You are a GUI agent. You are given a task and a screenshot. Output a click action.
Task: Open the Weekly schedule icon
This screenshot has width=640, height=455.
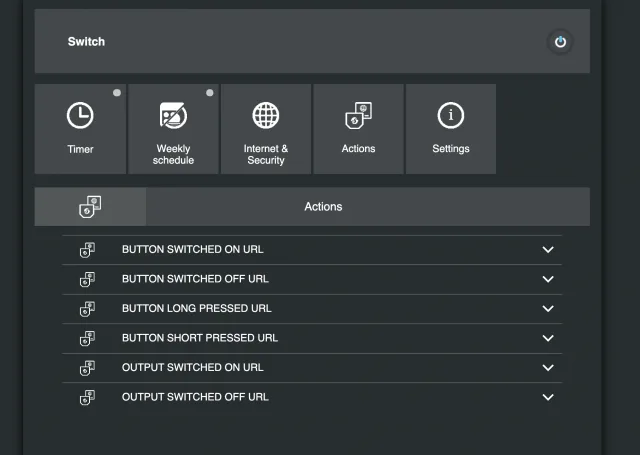(173, 116)
